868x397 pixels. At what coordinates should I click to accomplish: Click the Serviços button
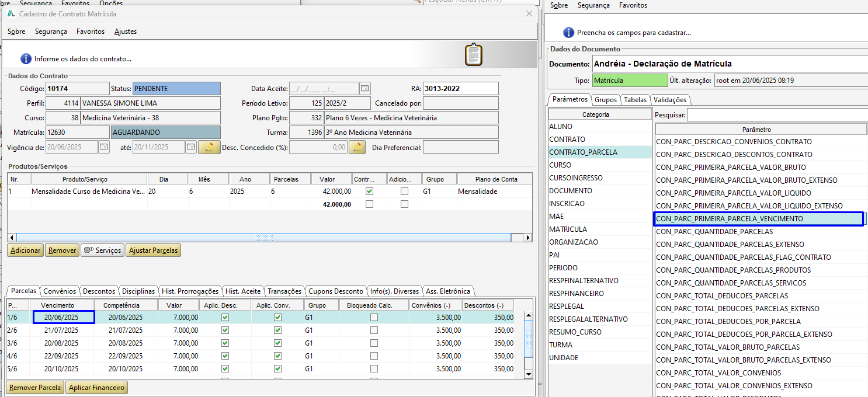[102, 250]
